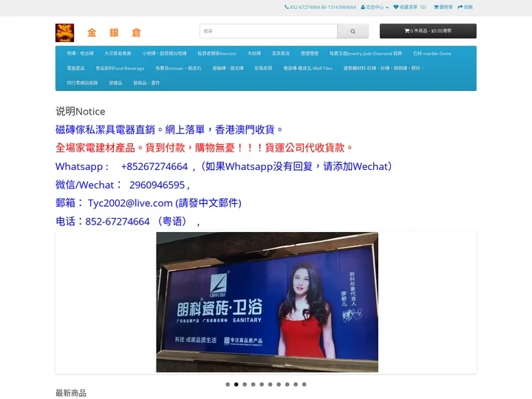The height and width of the screenshot is (399, 532).
Task: Open the 会员中心 dropdown caret
Action: (x=387, y=7)
